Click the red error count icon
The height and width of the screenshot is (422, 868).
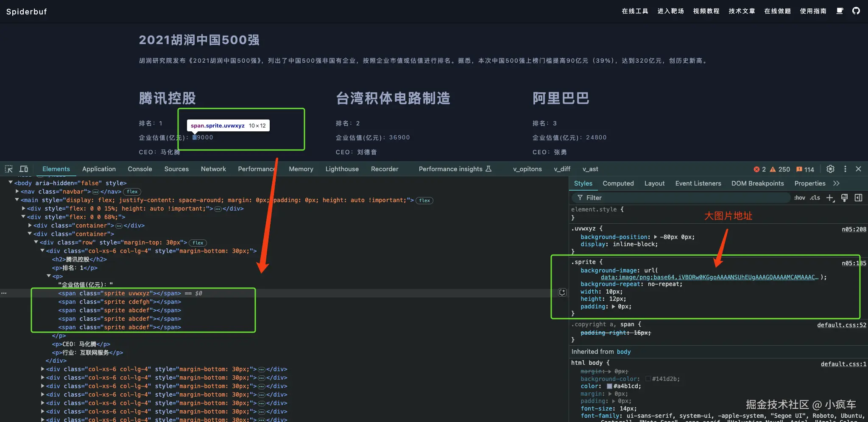[x=756, y=169]
